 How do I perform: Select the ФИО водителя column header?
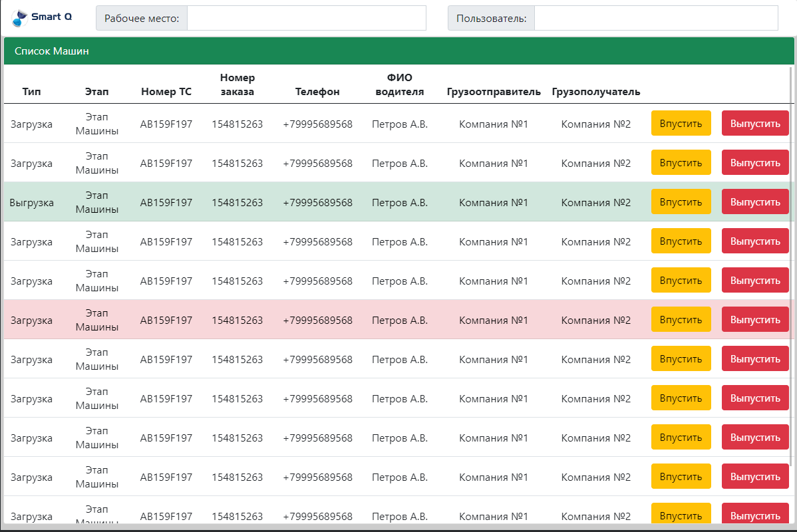tap(399, 85)
